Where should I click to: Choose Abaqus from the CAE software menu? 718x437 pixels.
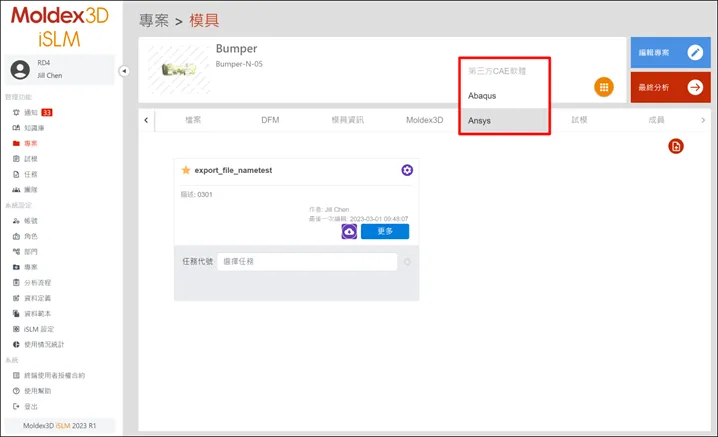(x=504, y=96)
